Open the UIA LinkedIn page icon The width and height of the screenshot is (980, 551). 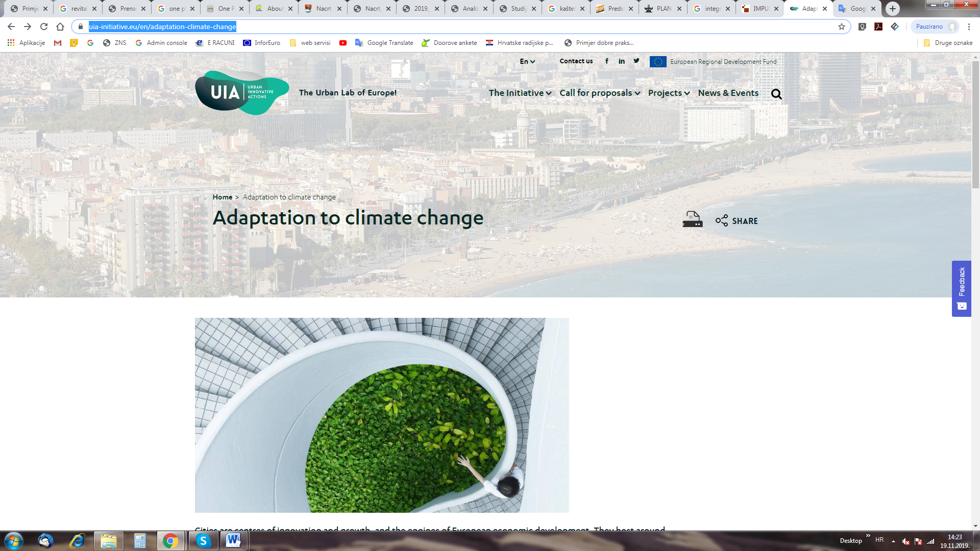click(x=622, y=61)
